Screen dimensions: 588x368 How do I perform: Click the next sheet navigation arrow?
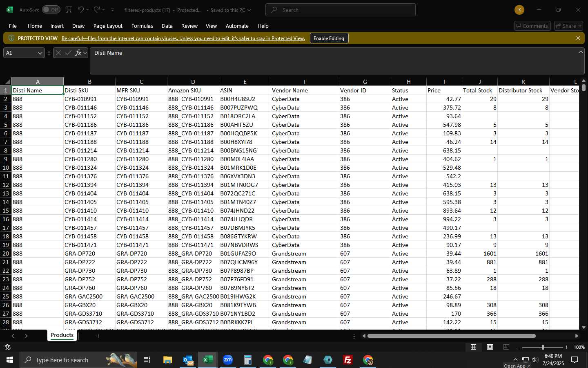pyautogui.click(x=26, y=336)
